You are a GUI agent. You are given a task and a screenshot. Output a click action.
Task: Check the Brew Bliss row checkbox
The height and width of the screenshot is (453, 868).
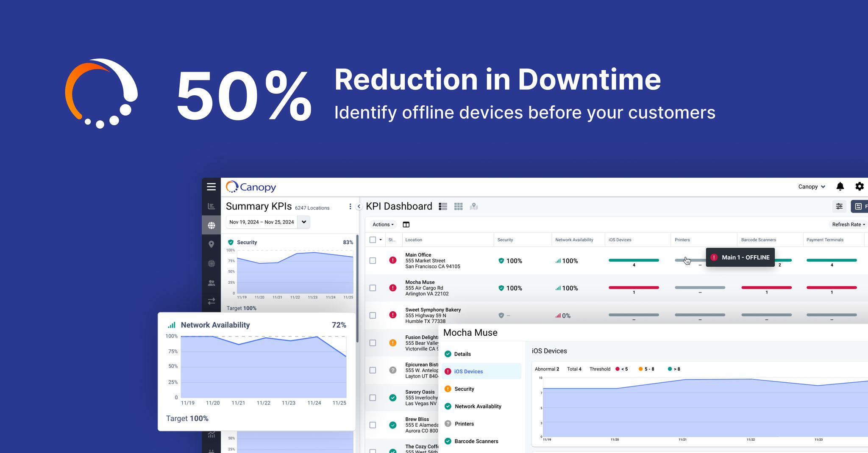coord(373,425)
